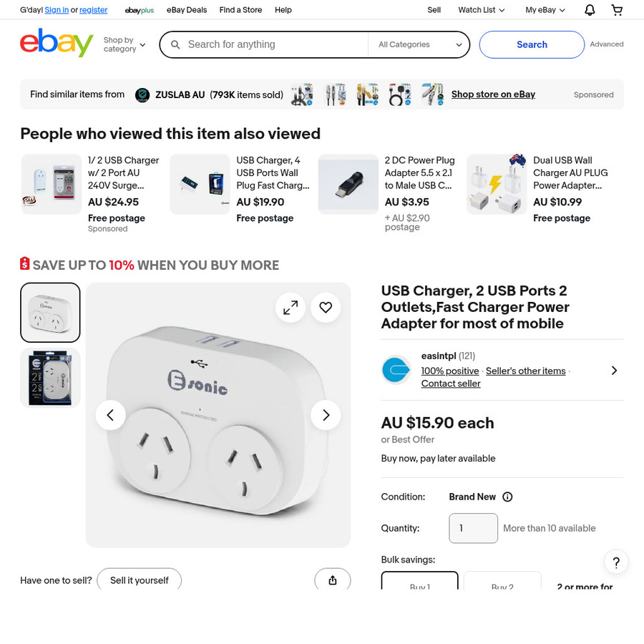Select the packaged charger thumbnail image

(x=50, y=378)
